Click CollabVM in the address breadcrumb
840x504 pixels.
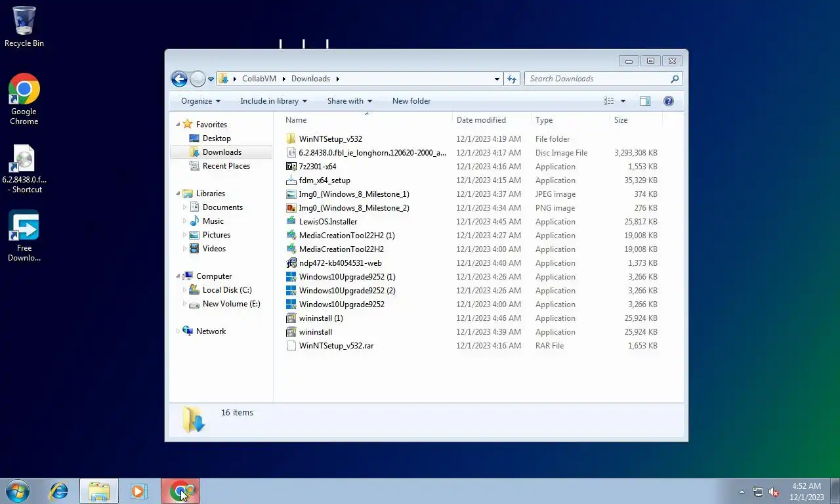point(259,79)
